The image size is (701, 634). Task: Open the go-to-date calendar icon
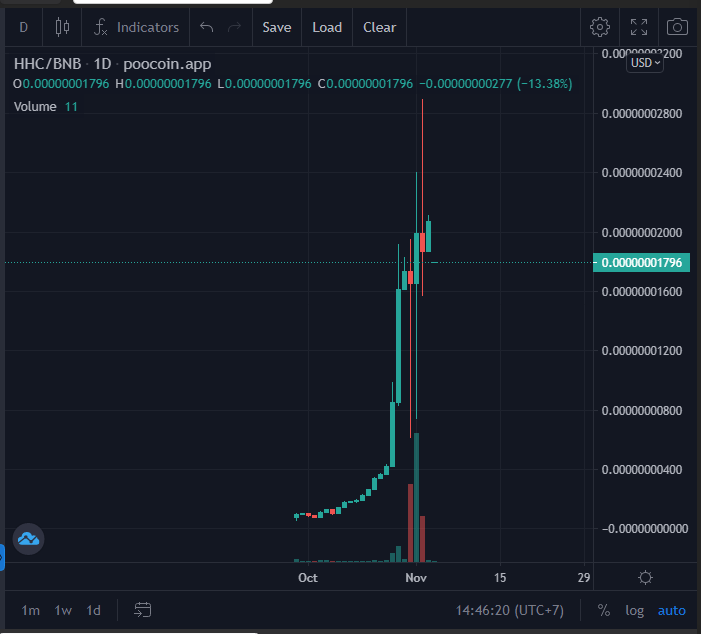143,610
